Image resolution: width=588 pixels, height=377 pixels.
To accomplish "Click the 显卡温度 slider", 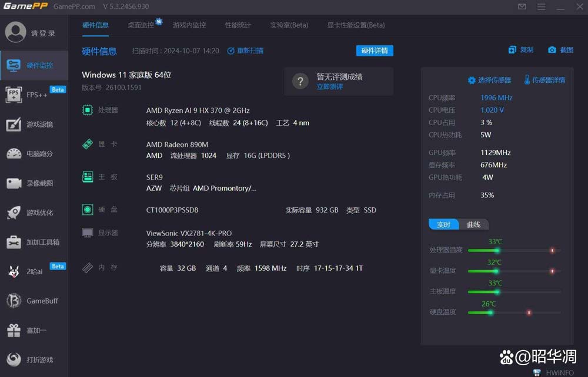I will (514, 271).
